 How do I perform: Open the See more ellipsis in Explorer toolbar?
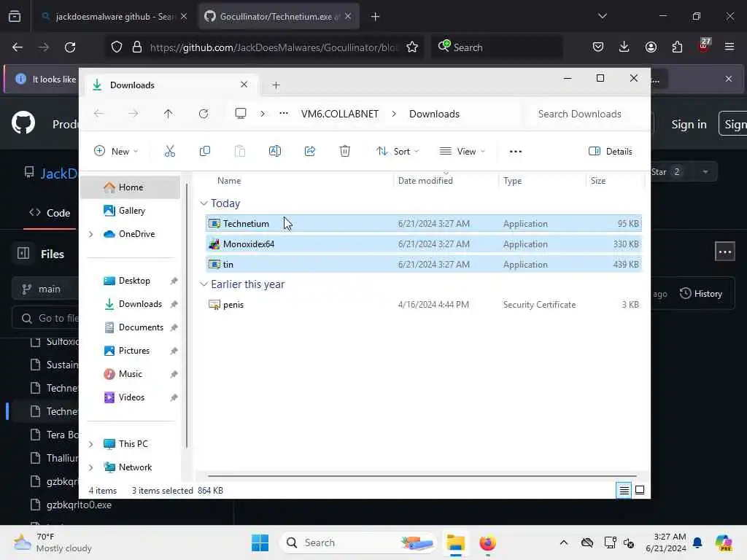516,152
